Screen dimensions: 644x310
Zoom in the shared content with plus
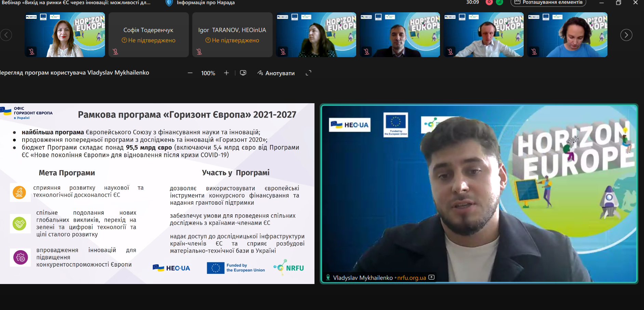(x=226, y=73)
